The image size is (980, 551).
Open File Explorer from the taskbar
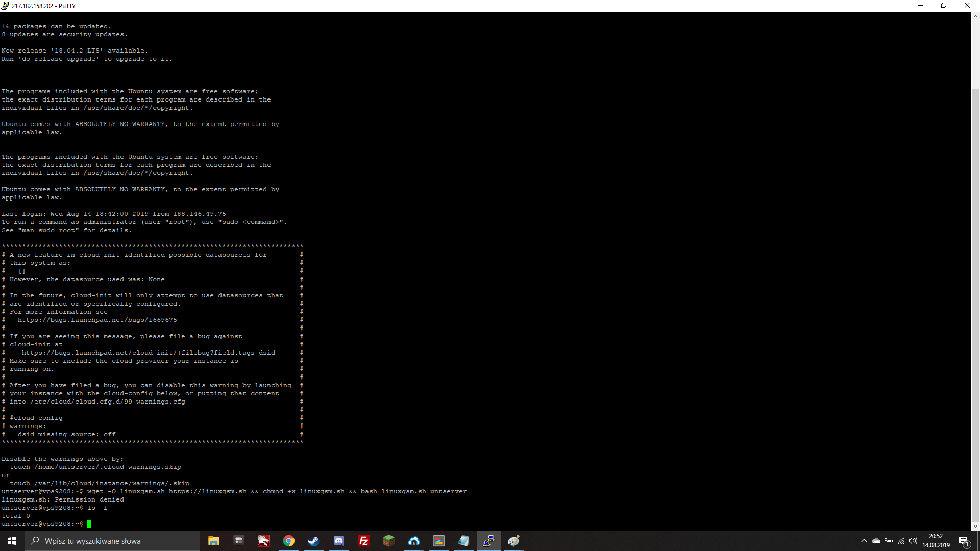pos(213,541)
